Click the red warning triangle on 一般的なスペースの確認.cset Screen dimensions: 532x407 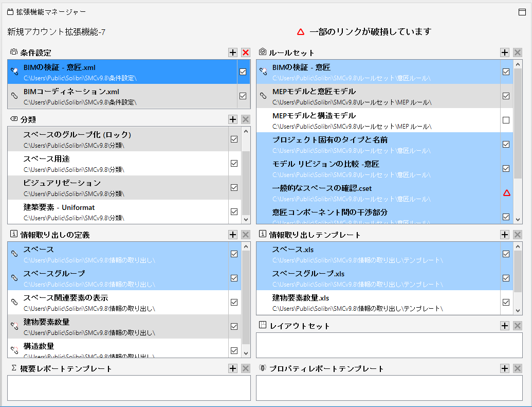506,193
